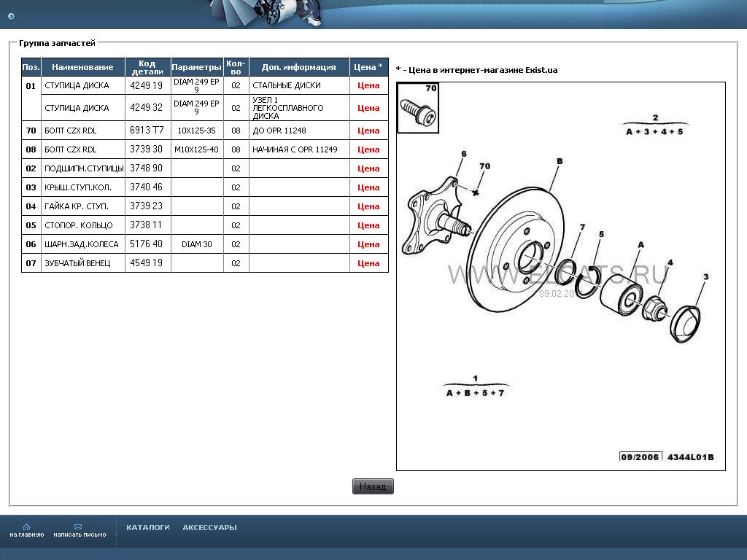The height and width of the screenshot is (560, 747).
Task: Click the envelope icon above 'написать письмо'
Action: [x=79, y=526]
